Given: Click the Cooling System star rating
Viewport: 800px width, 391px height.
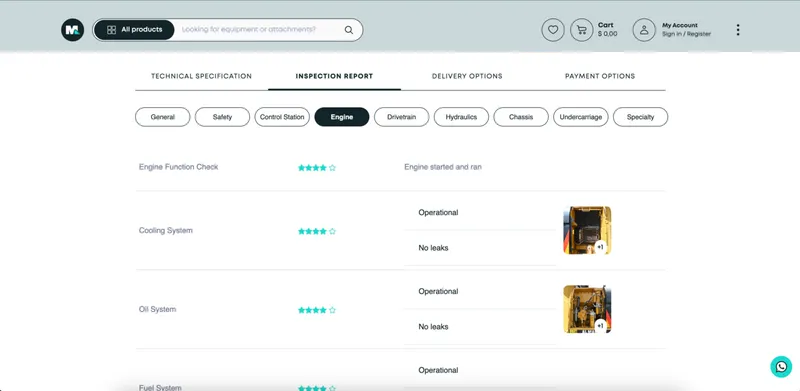Looking at the screenshot, I should tap(317, 231).
